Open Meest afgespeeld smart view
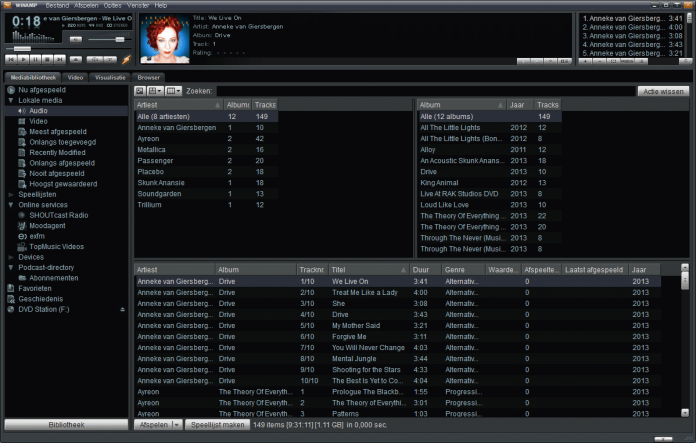The image size is (696, 443). [x=58, y=132]
